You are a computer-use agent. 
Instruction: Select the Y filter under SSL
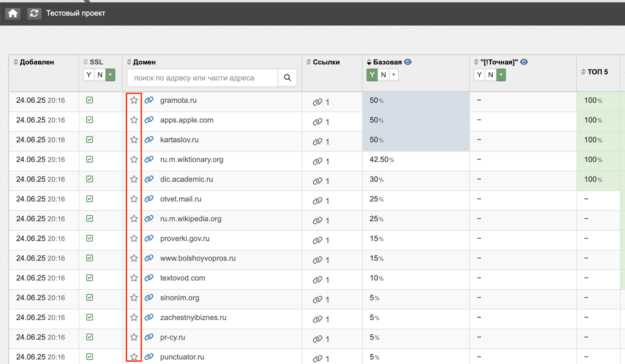(x=89, y=75)
